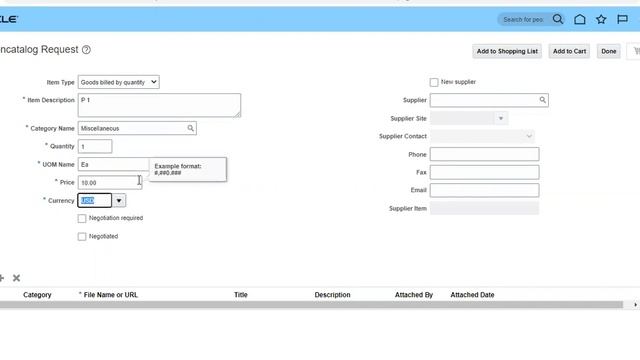
Task: Click Attached By column header
Action: (413, 295)
